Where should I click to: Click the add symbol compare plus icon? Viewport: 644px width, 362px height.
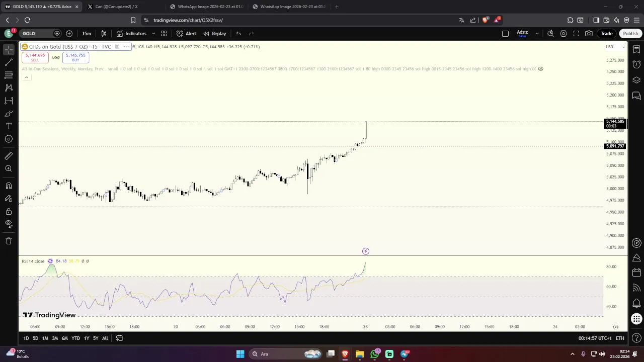pyautogui.click(x=69, y=34)
